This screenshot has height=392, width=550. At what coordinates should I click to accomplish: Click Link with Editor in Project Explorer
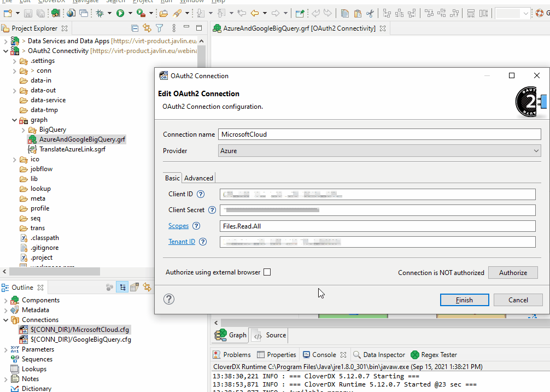(147, 28)
